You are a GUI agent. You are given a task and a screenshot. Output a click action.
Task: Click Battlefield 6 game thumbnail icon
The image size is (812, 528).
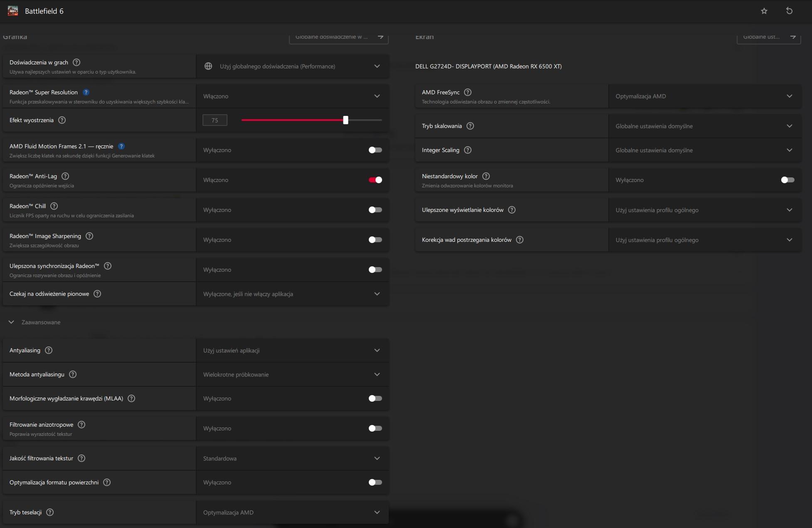[13, 11]
